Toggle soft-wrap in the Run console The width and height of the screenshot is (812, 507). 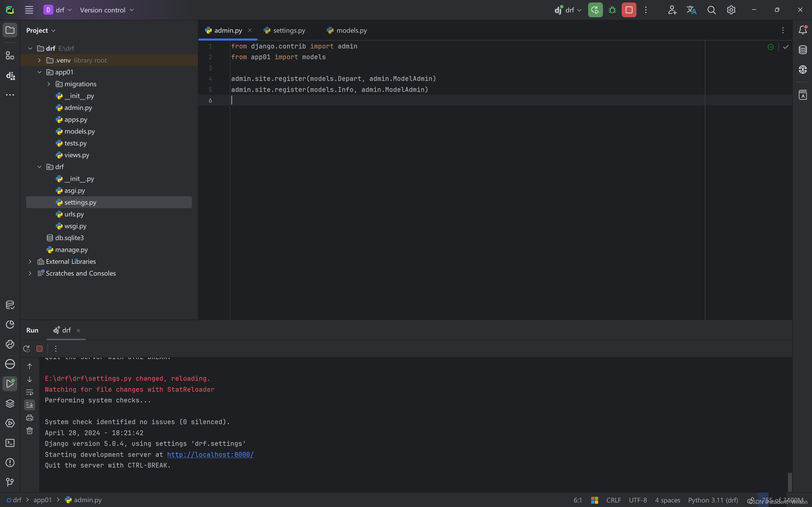pos(30,392)
